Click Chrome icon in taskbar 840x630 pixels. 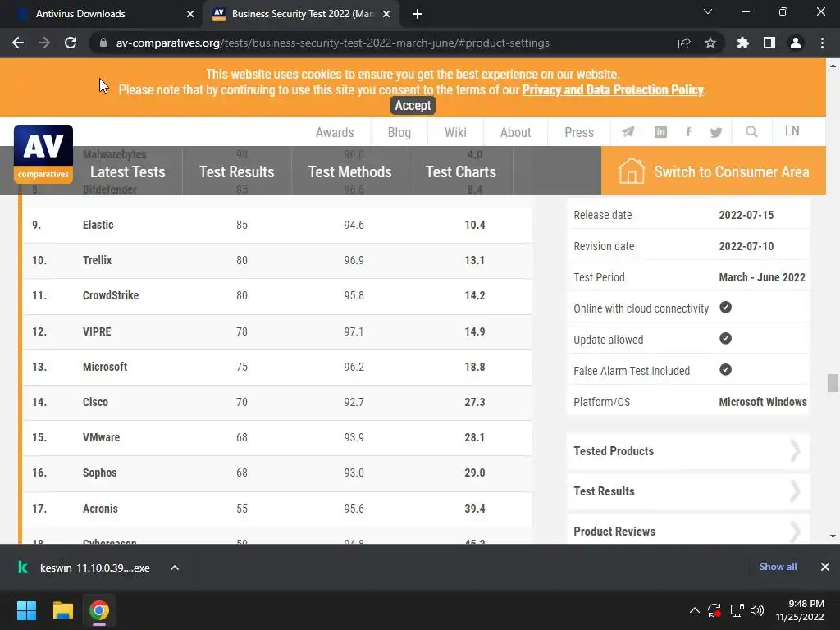(99, 610)
